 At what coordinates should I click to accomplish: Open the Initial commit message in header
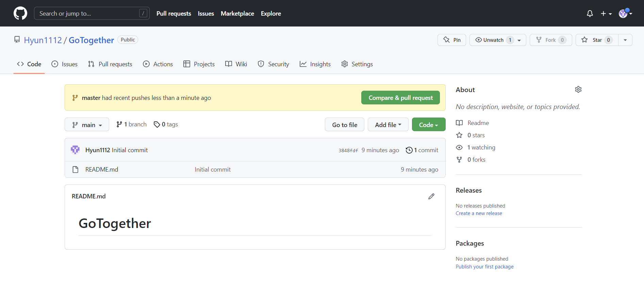(130, 150)
